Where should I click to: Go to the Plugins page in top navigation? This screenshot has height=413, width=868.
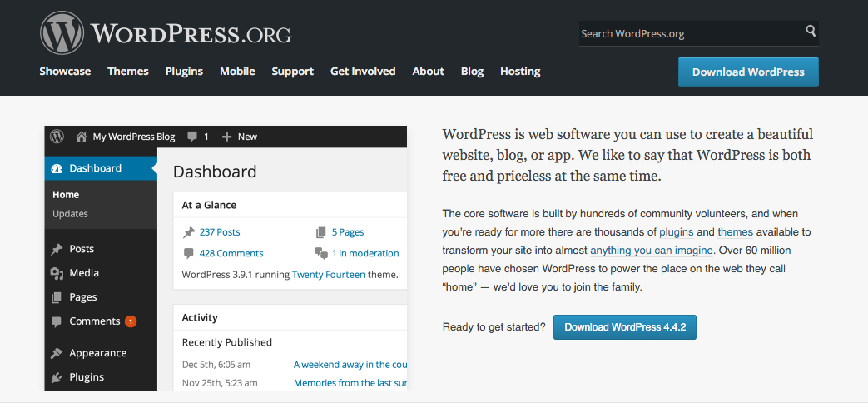click(184, 72)
